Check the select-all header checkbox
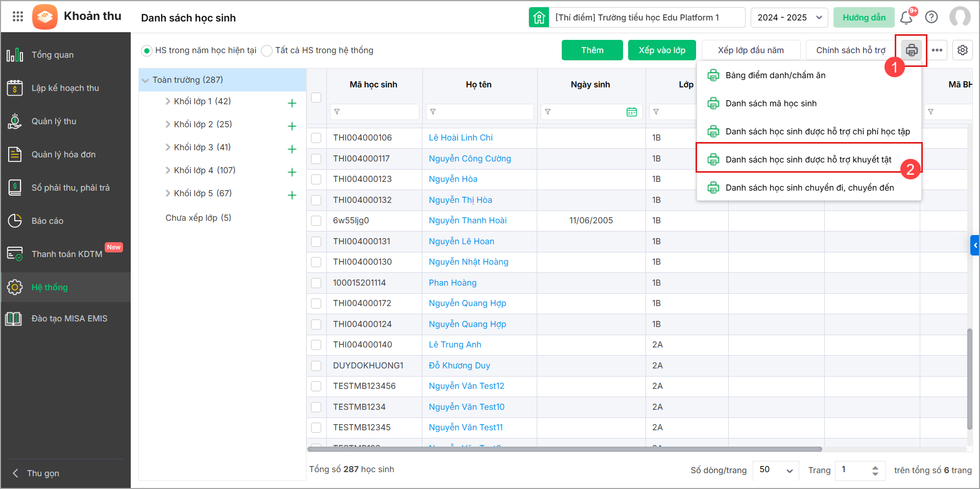Image resolution: width=980 pixels, height=489 pixels. (316, 97)
